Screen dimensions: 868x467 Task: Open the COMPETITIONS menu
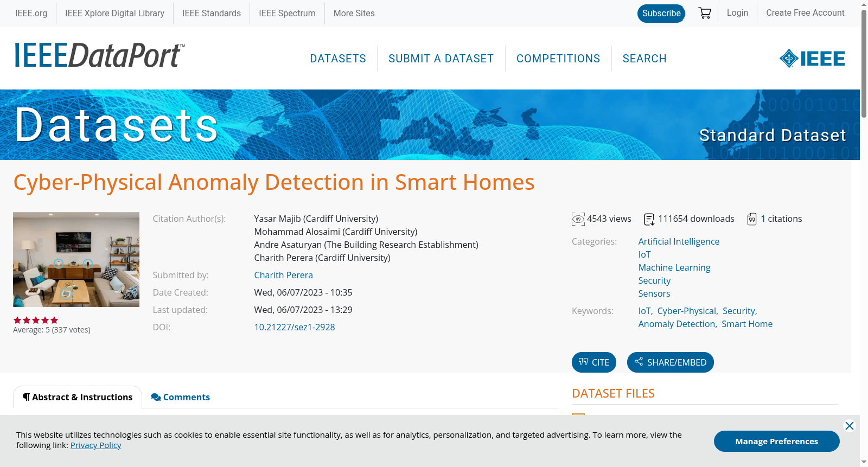coord(558,59)
